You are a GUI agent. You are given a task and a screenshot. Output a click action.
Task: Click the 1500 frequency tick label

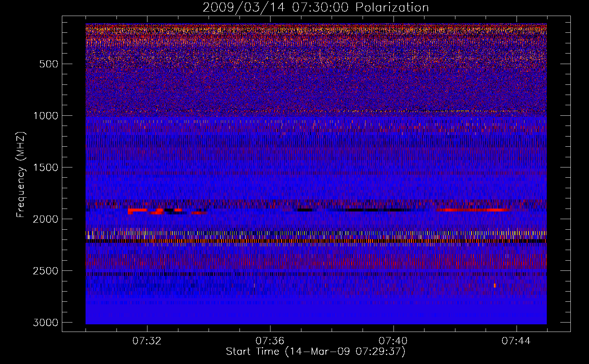click(46, 167)
